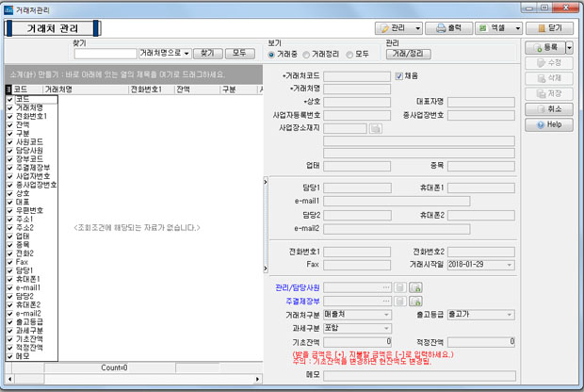Image resolution: width=584 pixels, height=392 pixels.
Task: Click the 찾기 search button
Action: (x=209, y=54)
